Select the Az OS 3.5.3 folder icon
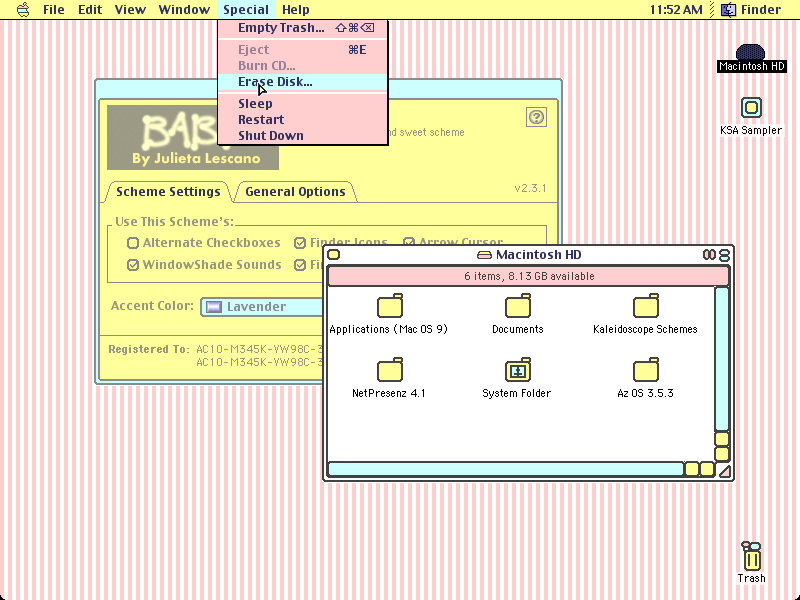 click(x=645, y=370)
